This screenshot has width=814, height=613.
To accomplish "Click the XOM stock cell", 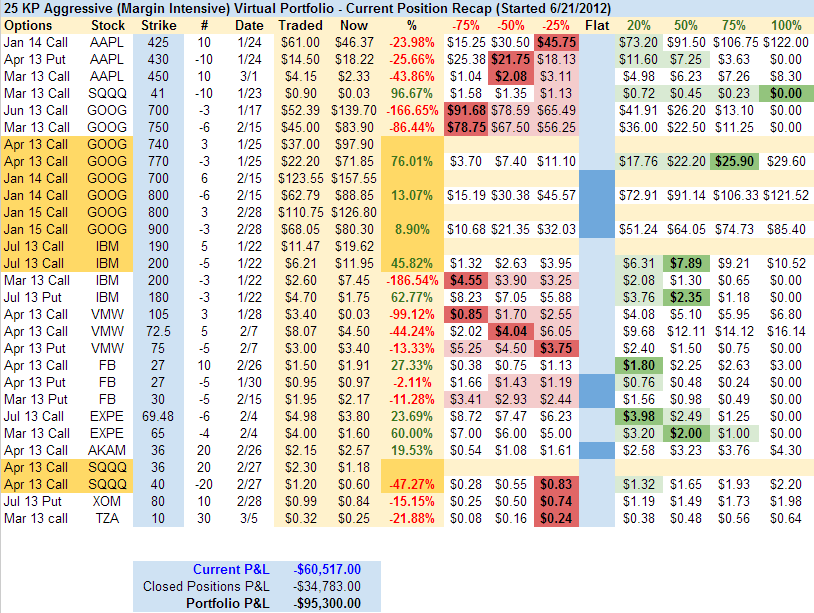I will 107,501.
